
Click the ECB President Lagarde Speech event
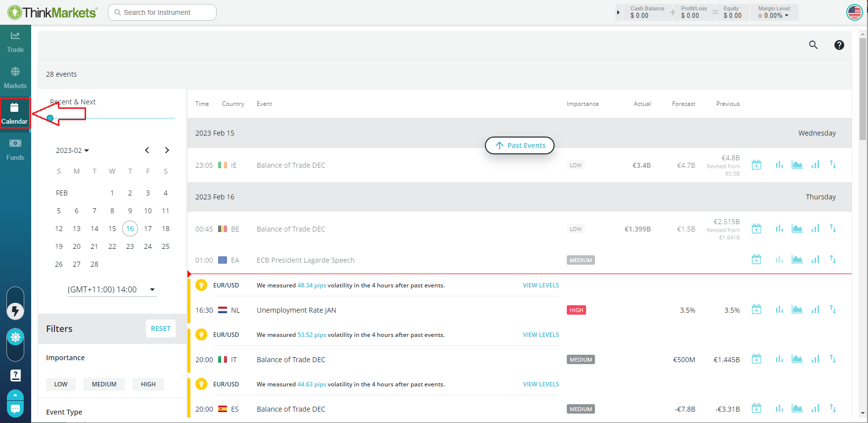(x=305, y=260)
